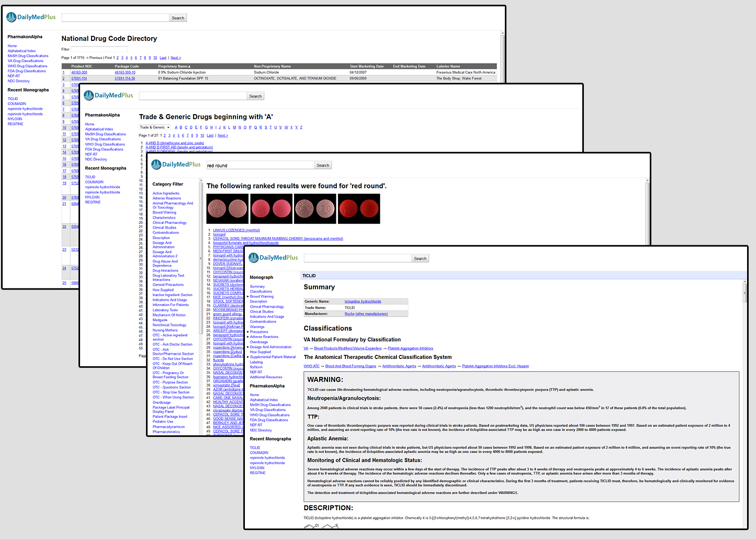Filter by Drug Interactions category
This screenshot has height=539, width=756.
pyautogui.click(x=165, y=271)
